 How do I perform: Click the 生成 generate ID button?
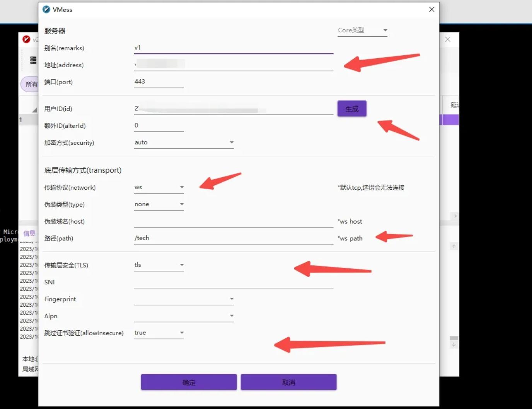click(x=352, y=109)
